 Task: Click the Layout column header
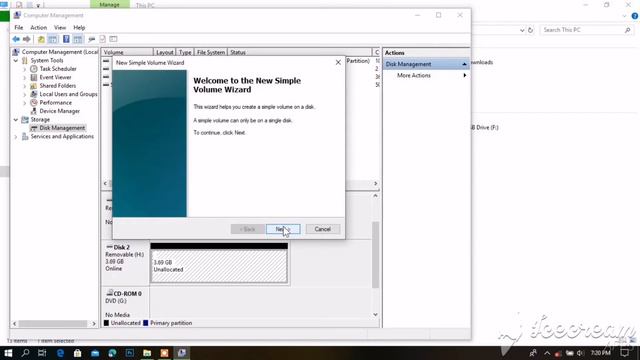coord(164,52)
